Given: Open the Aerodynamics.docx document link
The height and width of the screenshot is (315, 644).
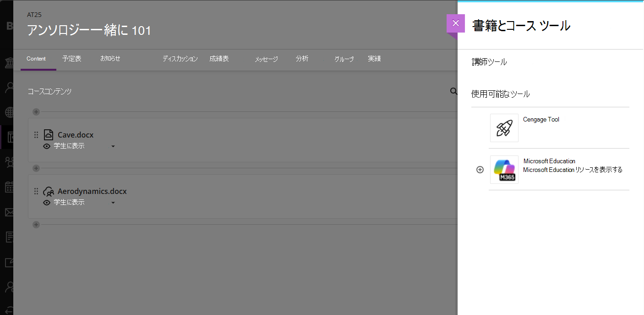Looking at the screenshot, I should pyautogui.click(x=92, y=191).
